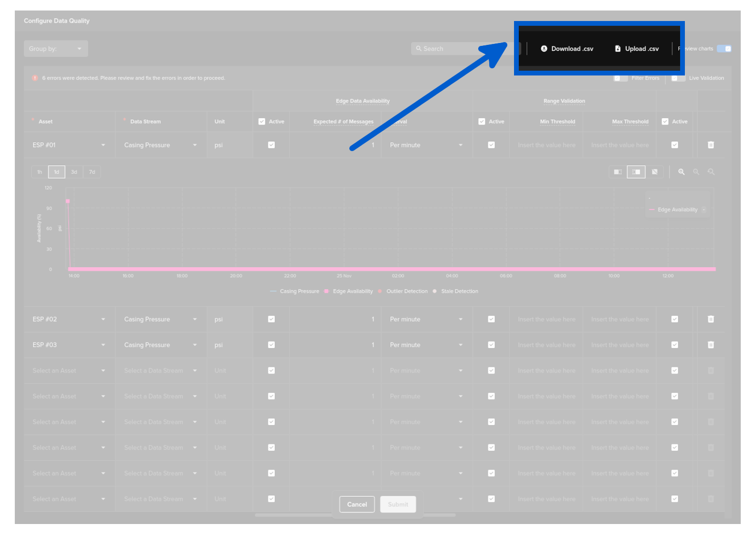Delete the ESP #01 row
756x535 pixels.
(711, 145)
